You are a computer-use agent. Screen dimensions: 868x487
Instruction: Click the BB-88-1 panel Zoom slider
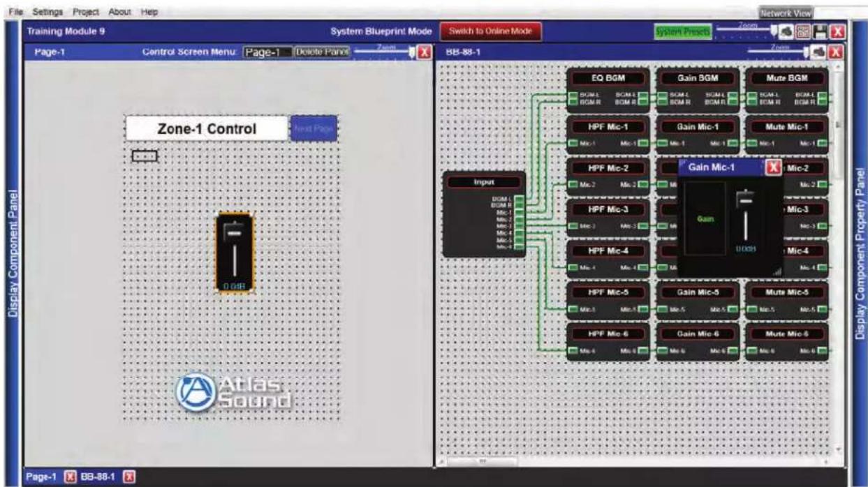(x=778, y=53)
